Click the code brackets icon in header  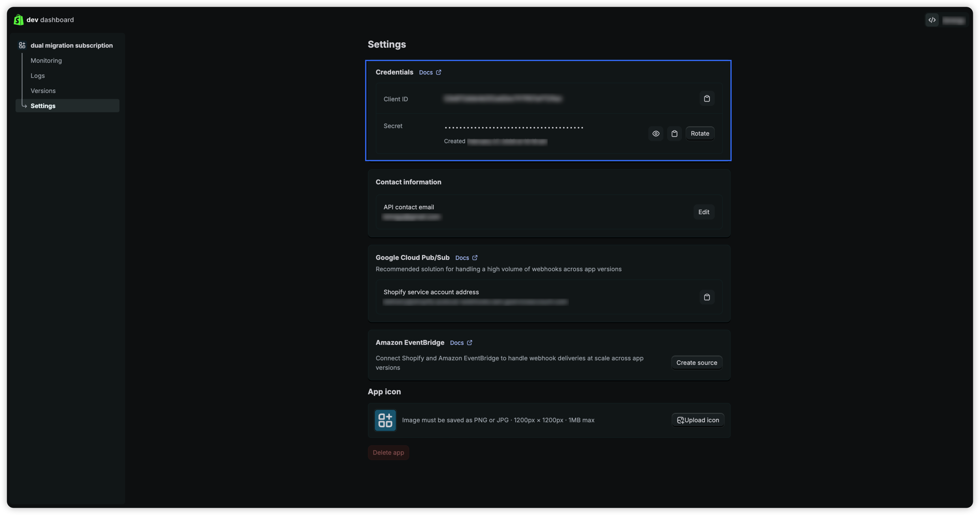932,20
